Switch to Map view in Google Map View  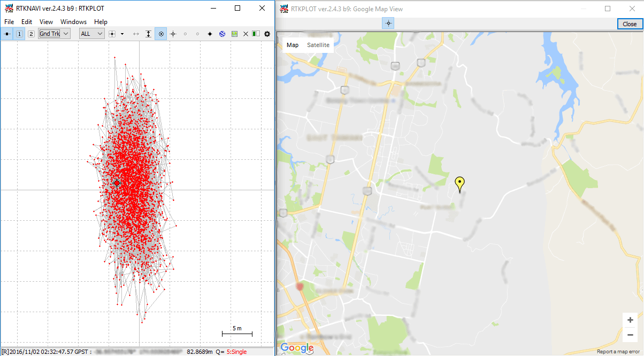tap(293, 45)
